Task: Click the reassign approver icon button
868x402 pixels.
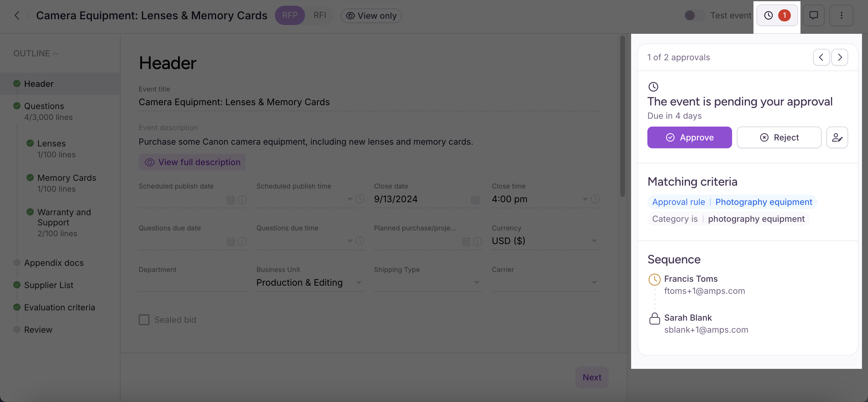Action: 837,137
